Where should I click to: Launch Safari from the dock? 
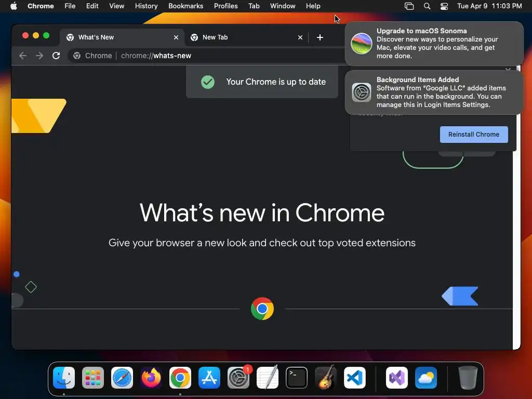pyautogui.click(x=122, y=378)
